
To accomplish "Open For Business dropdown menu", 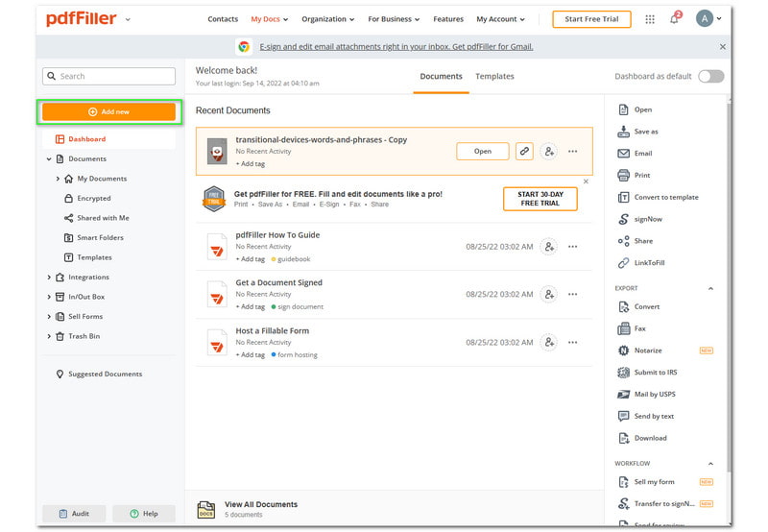I will tap(394, 19).
